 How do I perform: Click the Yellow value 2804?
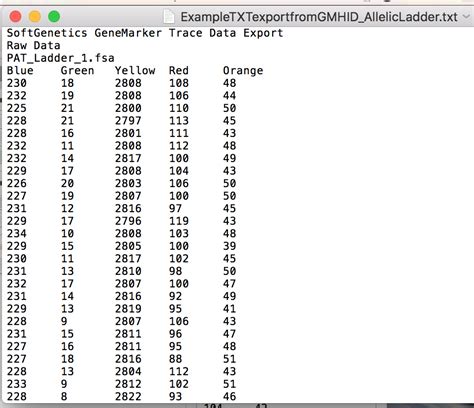pyautogui.click(x=128, y=371)
